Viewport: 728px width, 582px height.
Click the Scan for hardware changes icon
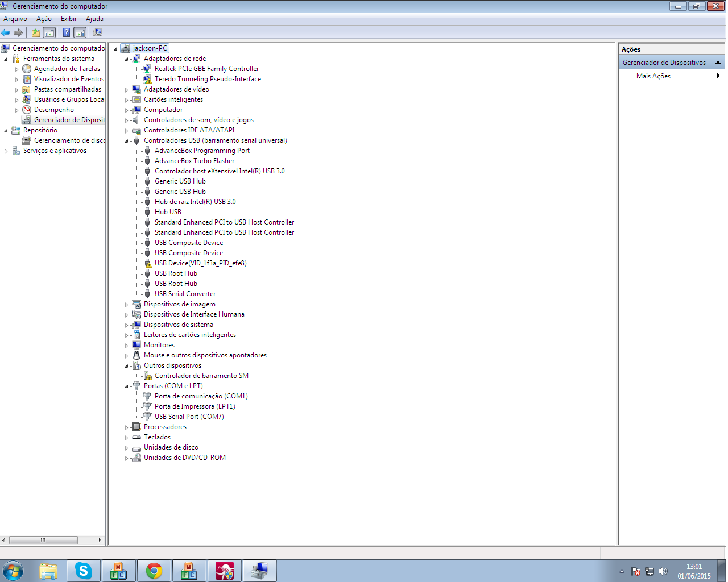[97, 32]
